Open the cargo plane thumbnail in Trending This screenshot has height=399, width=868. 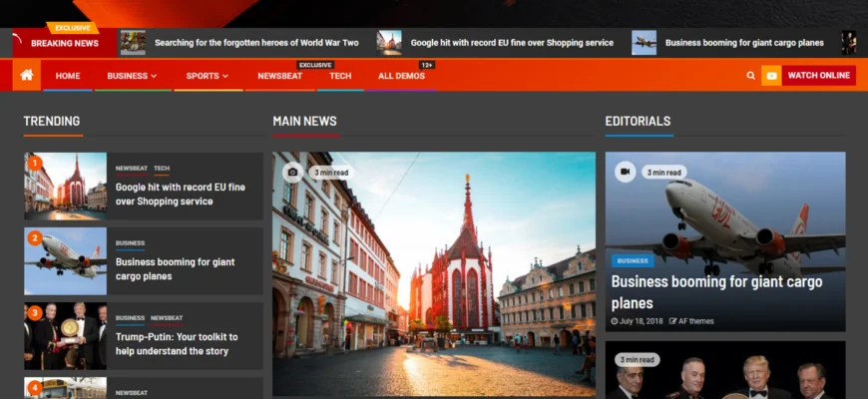click(65, 261)
